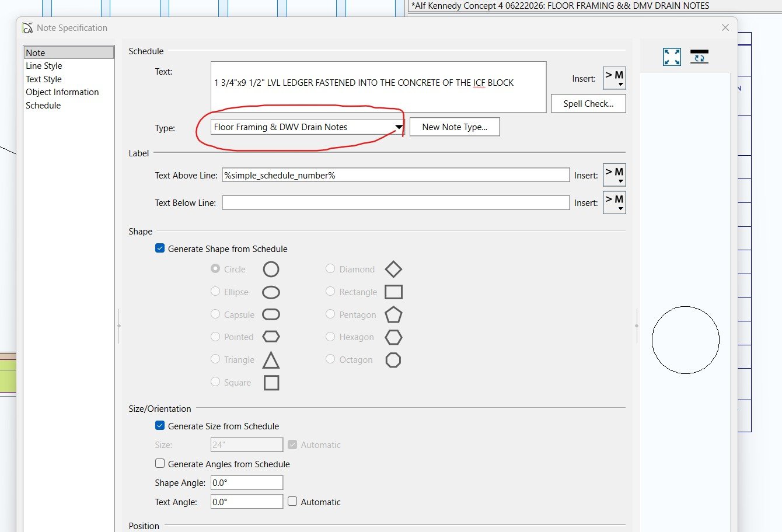Choose the Rectangle radio button
Image resolution: width=782 pixels, height=532 pixels.
[x=330, y=291]
